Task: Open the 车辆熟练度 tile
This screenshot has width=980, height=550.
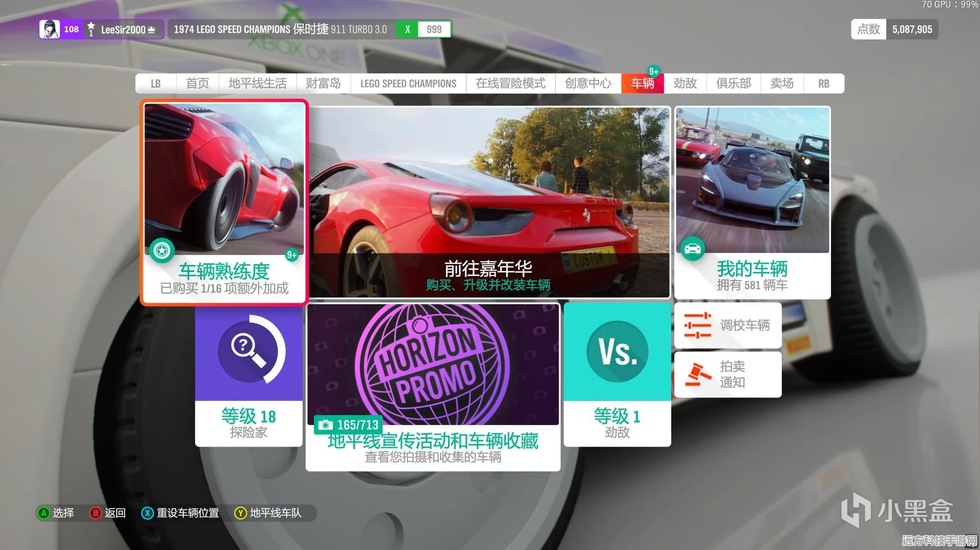Action: (x=224, y=202)
